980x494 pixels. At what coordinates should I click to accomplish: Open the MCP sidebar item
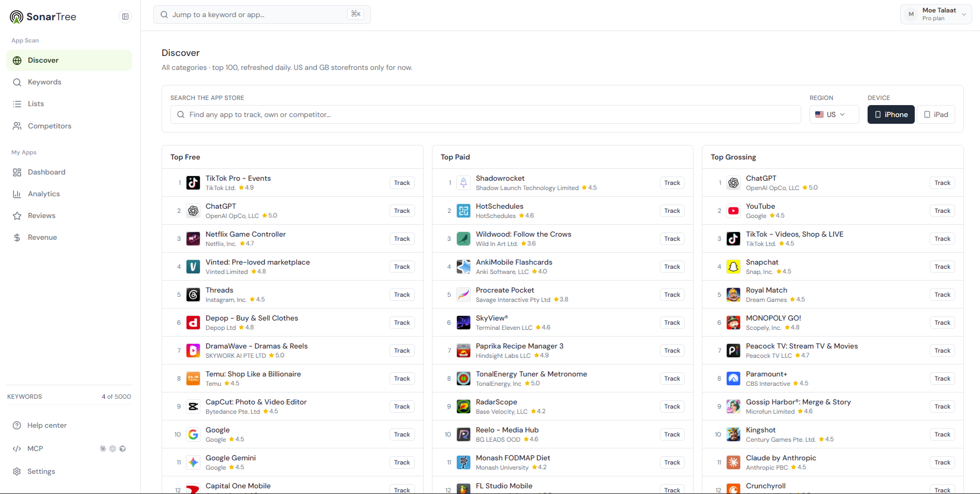pyautogui.click(x=69, y=448)
